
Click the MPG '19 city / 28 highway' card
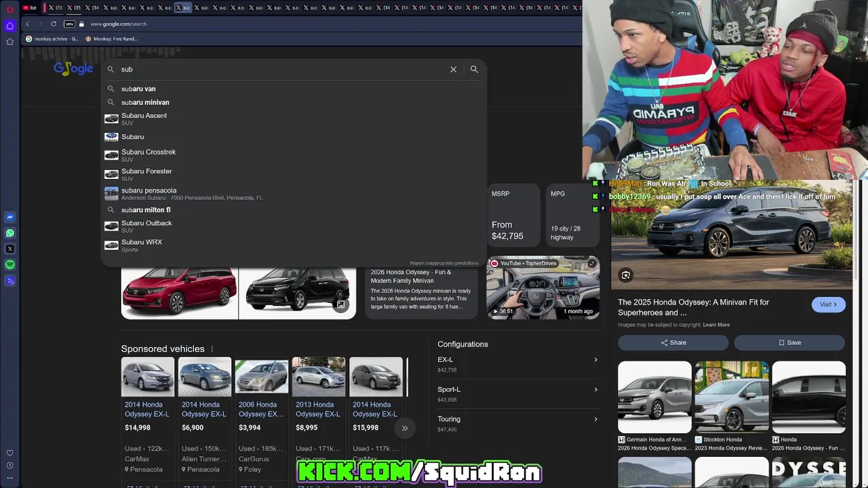(573, 216)
